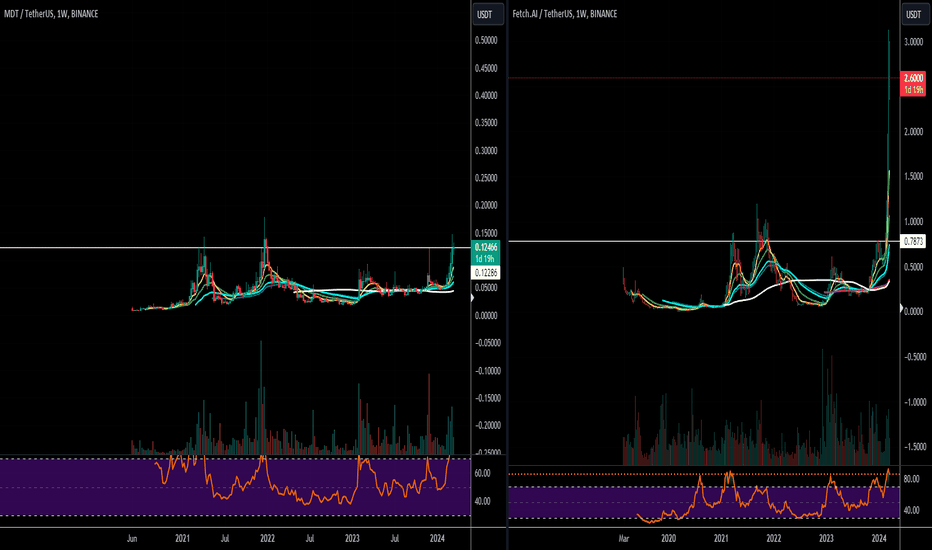The image size is (932, 550).
Task: Click the -0.5000 level on Fetch.AI price axis
Action: (915, 357)
